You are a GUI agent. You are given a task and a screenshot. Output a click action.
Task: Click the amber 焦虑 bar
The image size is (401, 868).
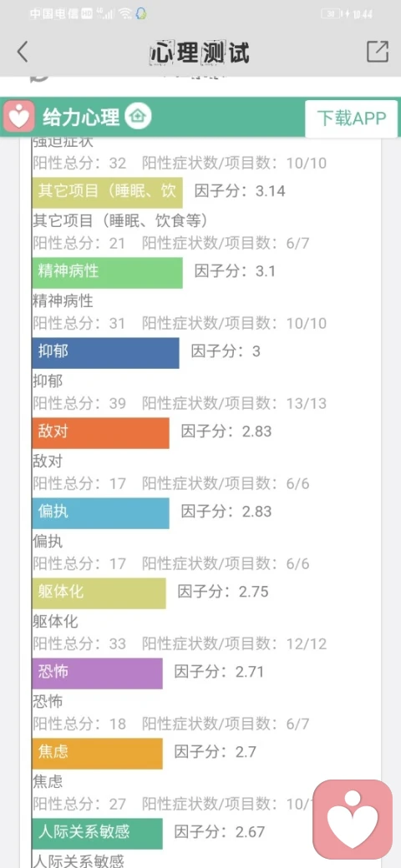(x=98, y=753)
